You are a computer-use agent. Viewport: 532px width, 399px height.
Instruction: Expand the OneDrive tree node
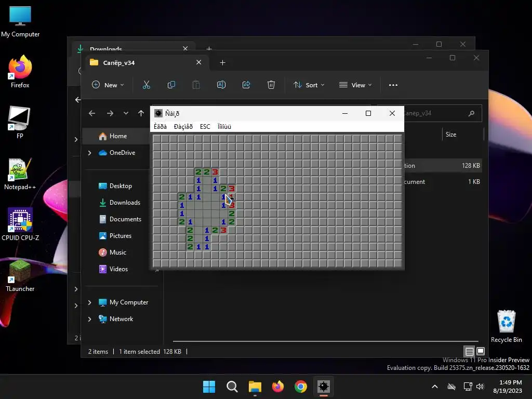tap(89, 153)
